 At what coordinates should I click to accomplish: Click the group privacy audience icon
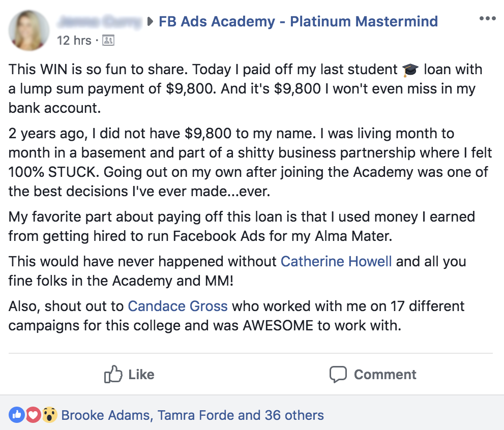pyautogui.click(x=108, y=41)
